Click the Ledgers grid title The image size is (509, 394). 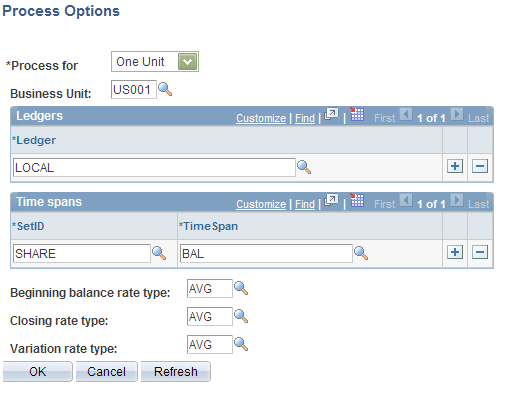coord(39,116)
